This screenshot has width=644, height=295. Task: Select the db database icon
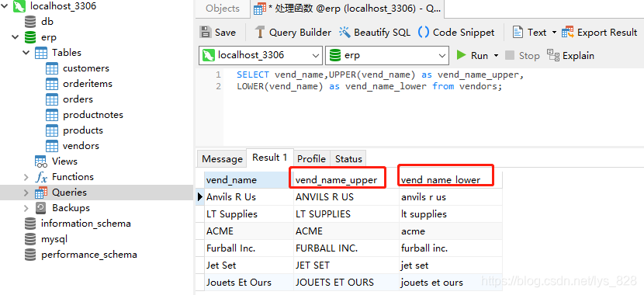tap(30, 22)
